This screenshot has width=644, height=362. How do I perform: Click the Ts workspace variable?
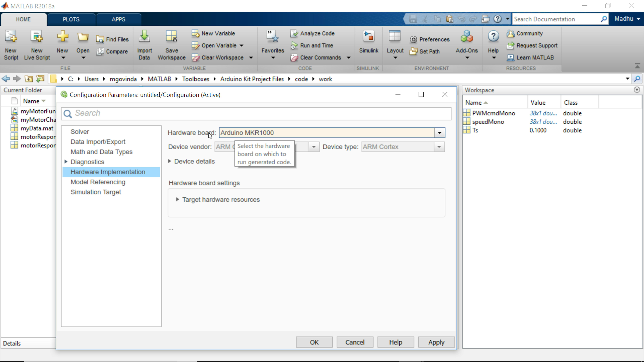coord(475,130)
